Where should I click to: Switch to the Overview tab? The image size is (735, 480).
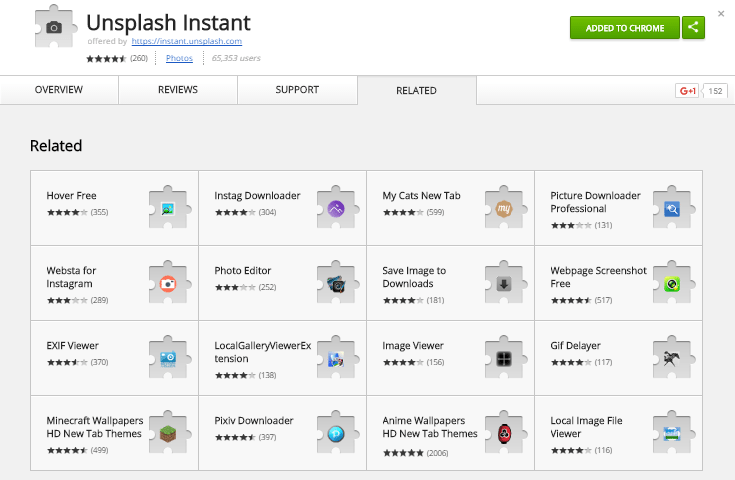point(59,90)
